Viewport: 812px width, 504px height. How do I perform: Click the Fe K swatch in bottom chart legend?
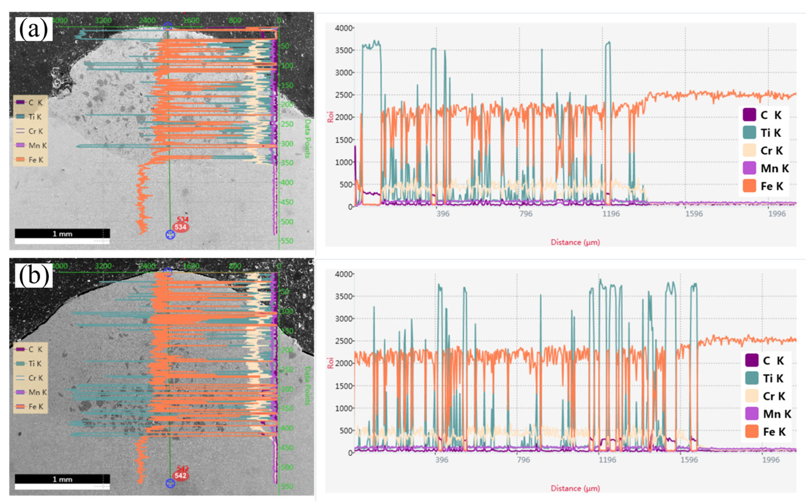751,432
